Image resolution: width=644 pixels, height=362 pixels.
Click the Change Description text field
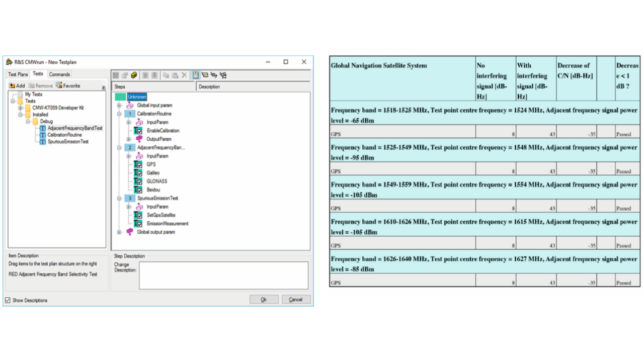click(223, 275)
